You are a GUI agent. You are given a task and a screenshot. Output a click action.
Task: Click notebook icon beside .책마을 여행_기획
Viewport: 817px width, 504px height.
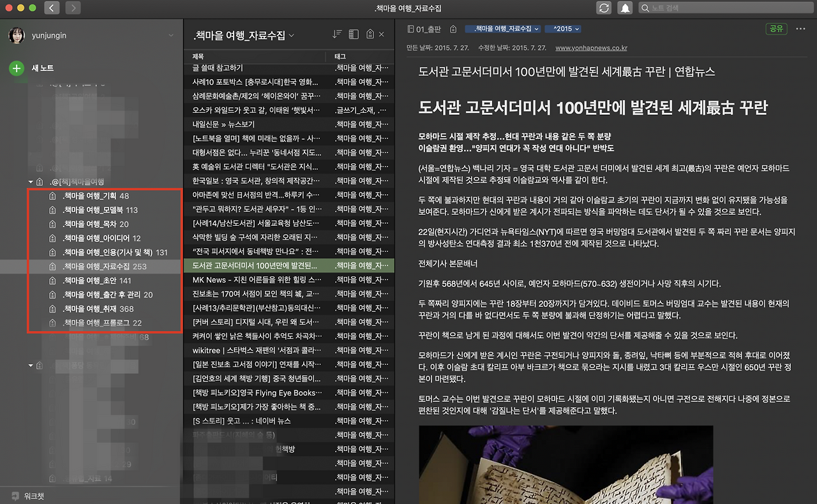52,196
